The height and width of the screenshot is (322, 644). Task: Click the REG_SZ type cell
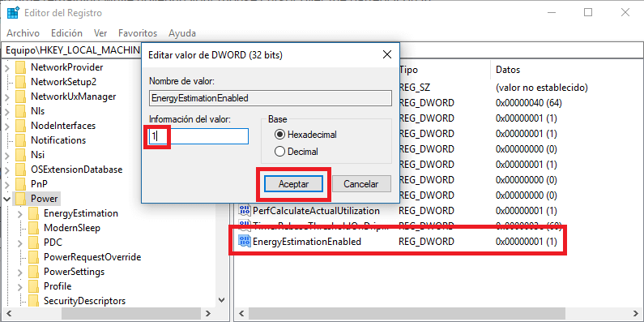coord(415,87)
